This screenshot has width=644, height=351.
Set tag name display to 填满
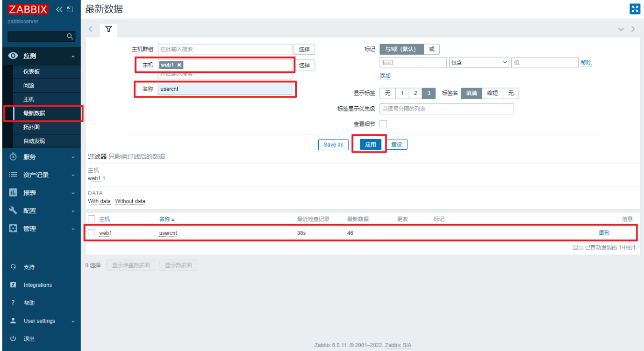click(472, 93)
